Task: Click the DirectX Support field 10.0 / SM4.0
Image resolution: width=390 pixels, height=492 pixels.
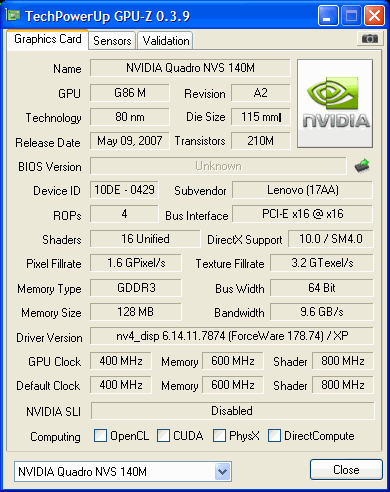Action: 331,239
